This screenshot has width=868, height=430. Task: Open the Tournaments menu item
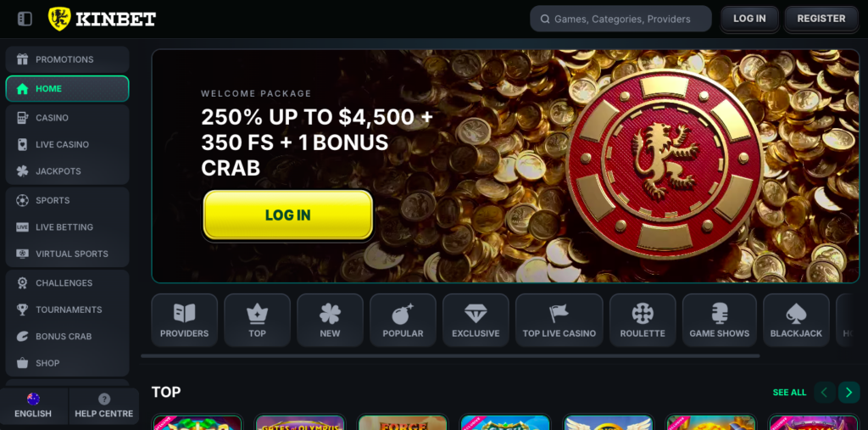pyautogui.click(x=68, y=310)
